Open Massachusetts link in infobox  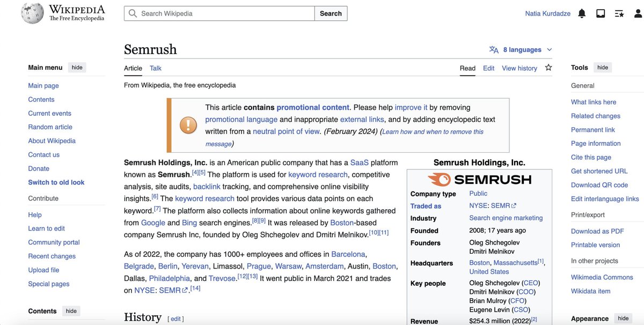515,263
